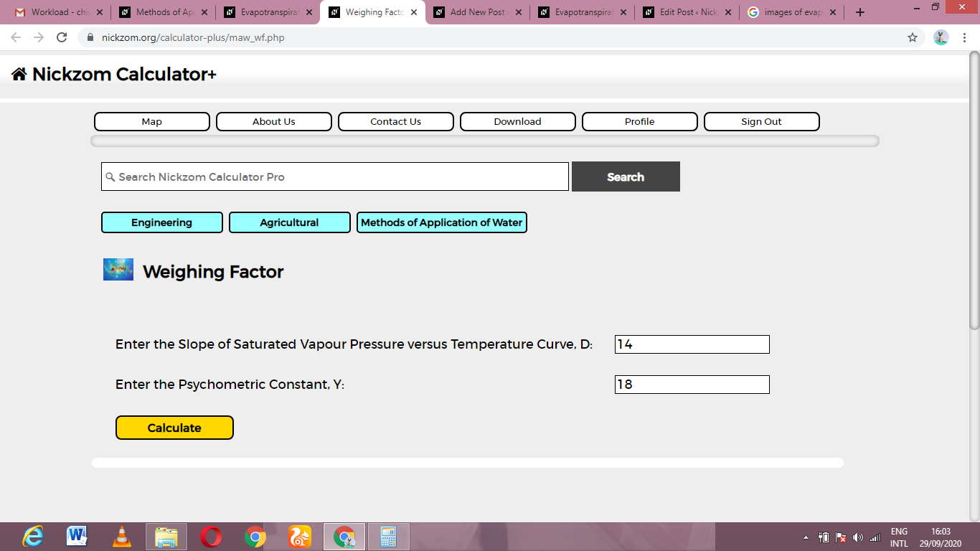Click the Slope D input field
This screenshot has height=551, width=980.
pos(692,344)
